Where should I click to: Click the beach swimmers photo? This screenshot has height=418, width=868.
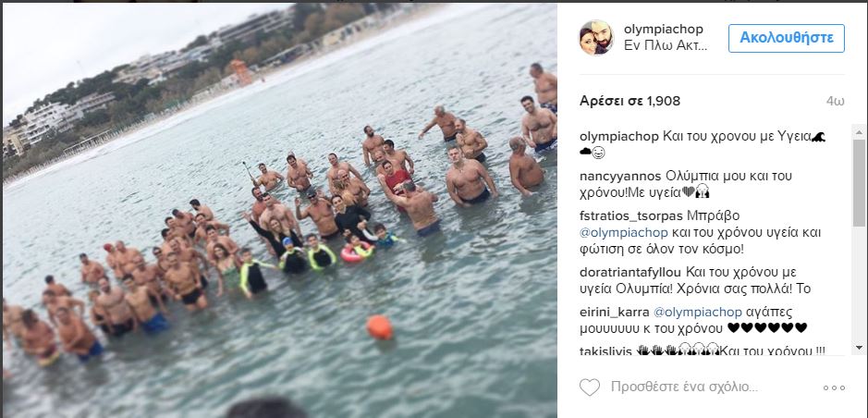[279, 210]
